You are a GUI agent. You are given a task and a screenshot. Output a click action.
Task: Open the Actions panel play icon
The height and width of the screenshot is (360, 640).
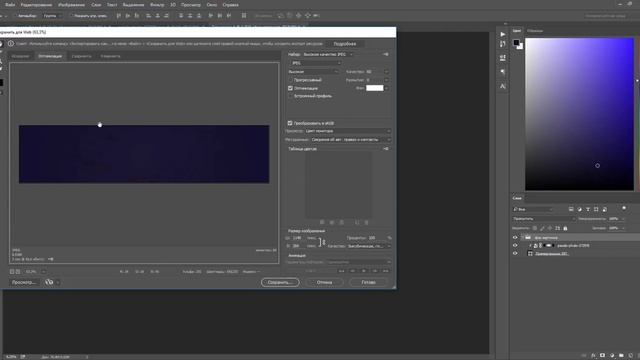[503, 34]
